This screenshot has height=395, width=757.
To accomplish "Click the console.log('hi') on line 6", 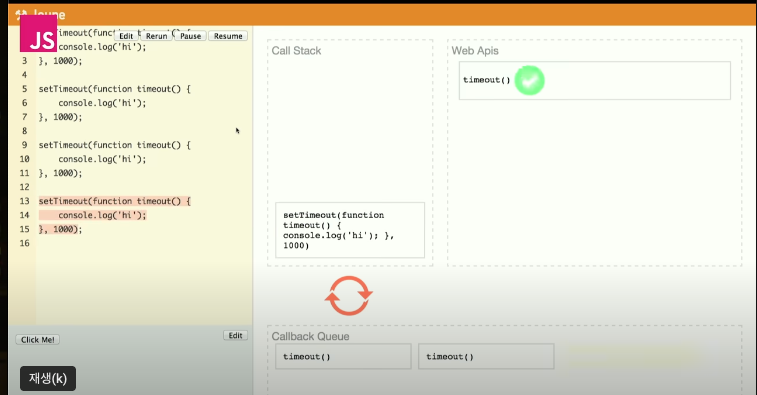I will (102, 103).
